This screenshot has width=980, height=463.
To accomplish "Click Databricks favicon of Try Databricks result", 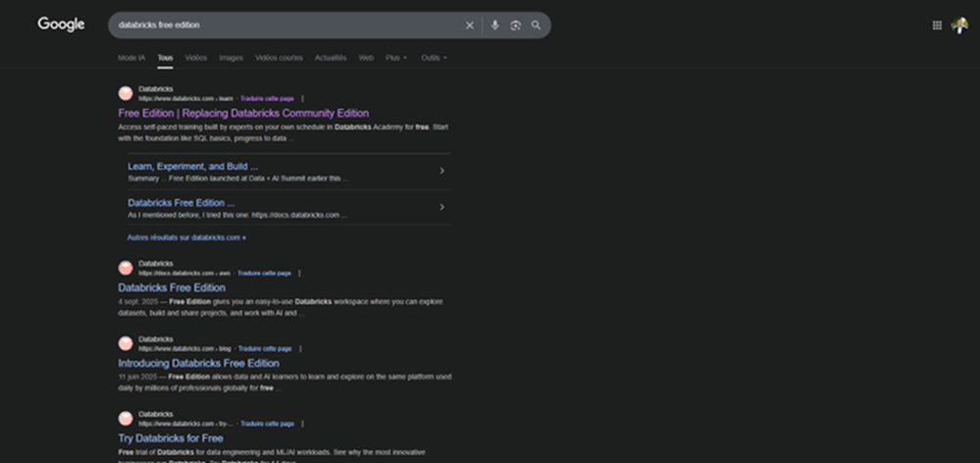I will pyautogui.click(x=126, y=419).
